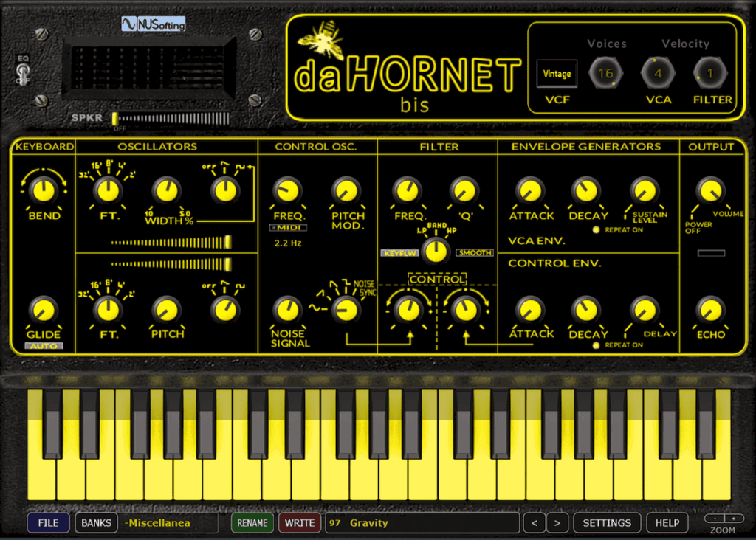
Task: Adjust the SPKR speaker level slider
Action: point(171,119)
